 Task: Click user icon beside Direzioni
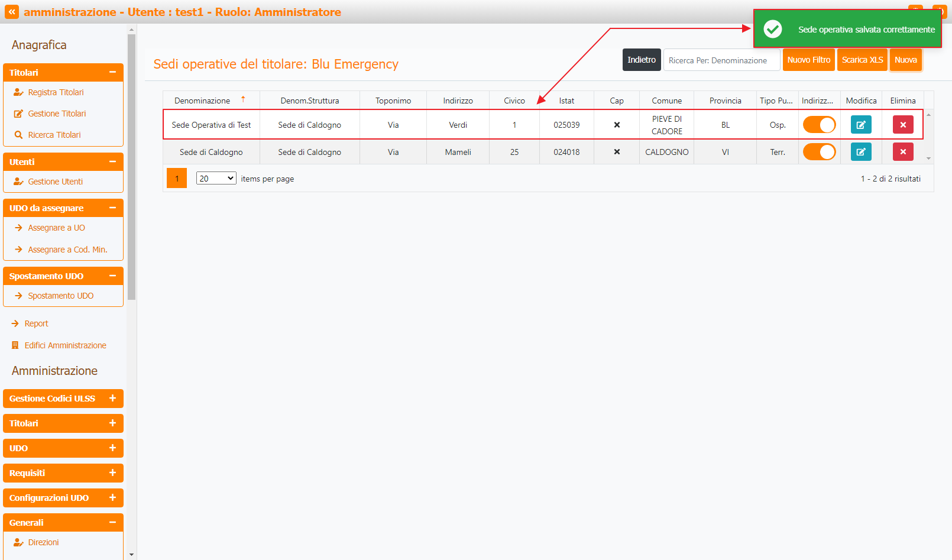pos(18,542)
